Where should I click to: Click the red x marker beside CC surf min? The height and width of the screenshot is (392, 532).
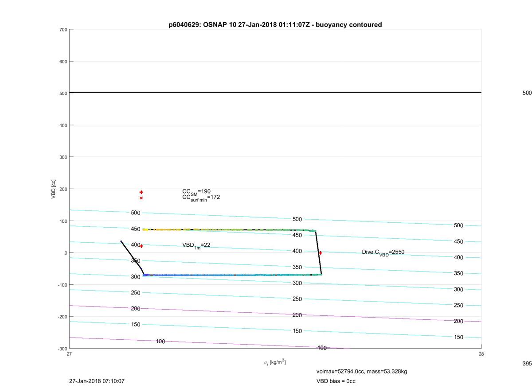coord(141,198)
